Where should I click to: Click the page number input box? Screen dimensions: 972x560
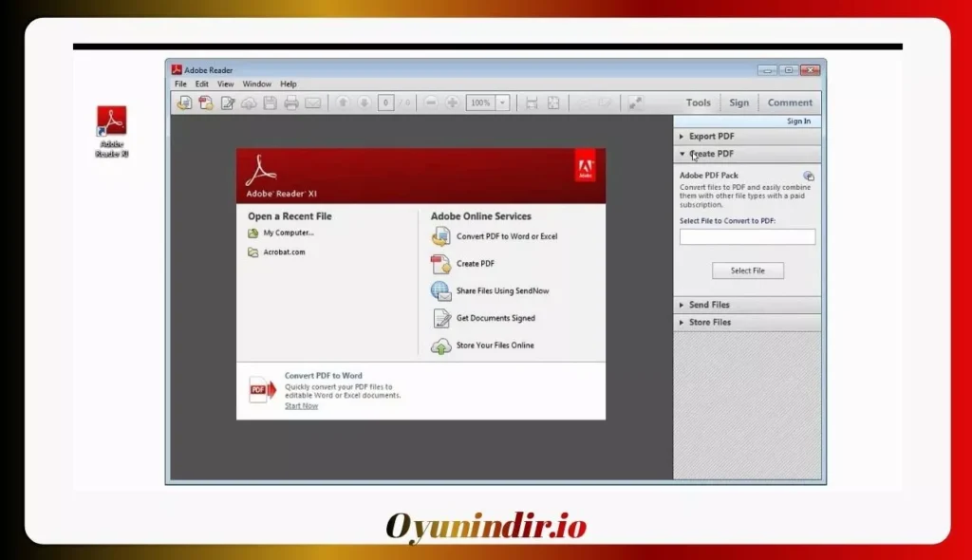tap(385, 103)
